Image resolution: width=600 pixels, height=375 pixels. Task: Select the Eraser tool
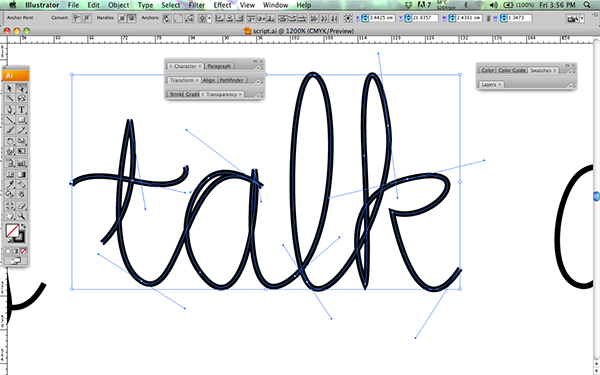(22, 206)
